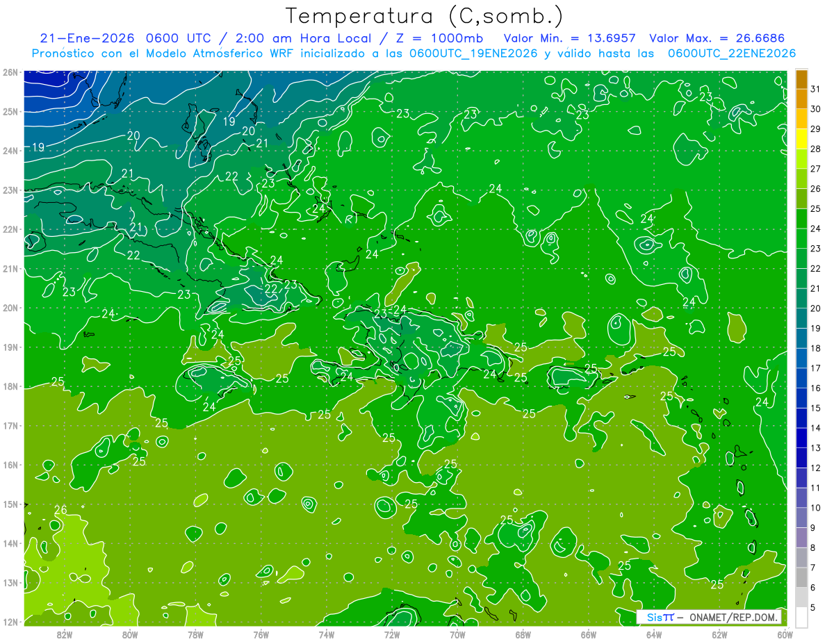Viewport: 834px width, 644px height.
Task: Click the 23N latitude axis label
Action: [10, 190]
